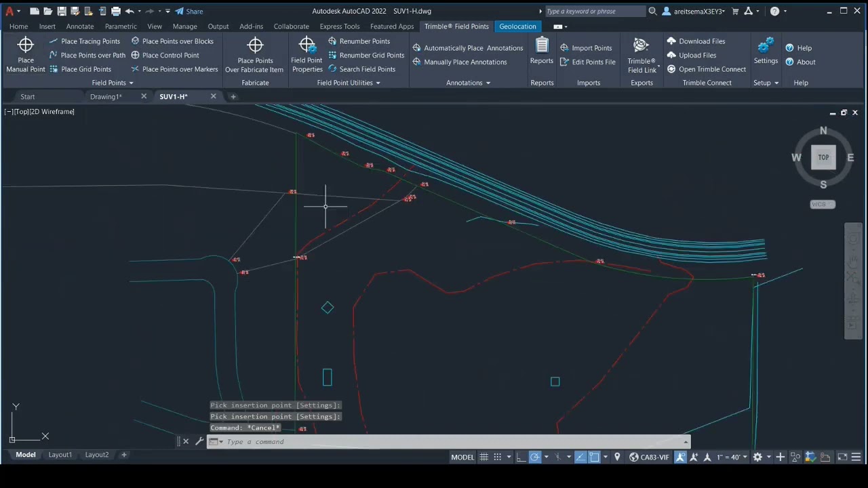Select Place Grid Points

tap(80, 69)
